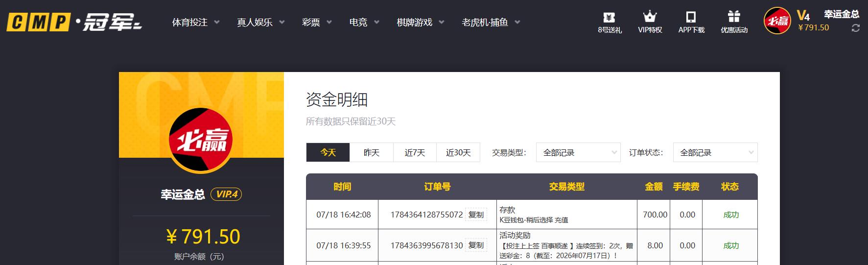Click the timestamp 07/18 16:42:08

344,215
